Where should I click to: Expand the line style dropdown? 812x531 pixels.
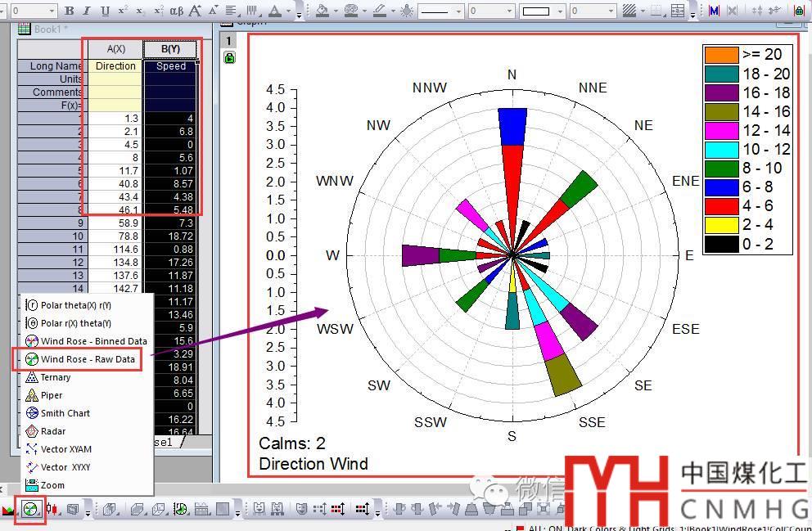point(458,11)
